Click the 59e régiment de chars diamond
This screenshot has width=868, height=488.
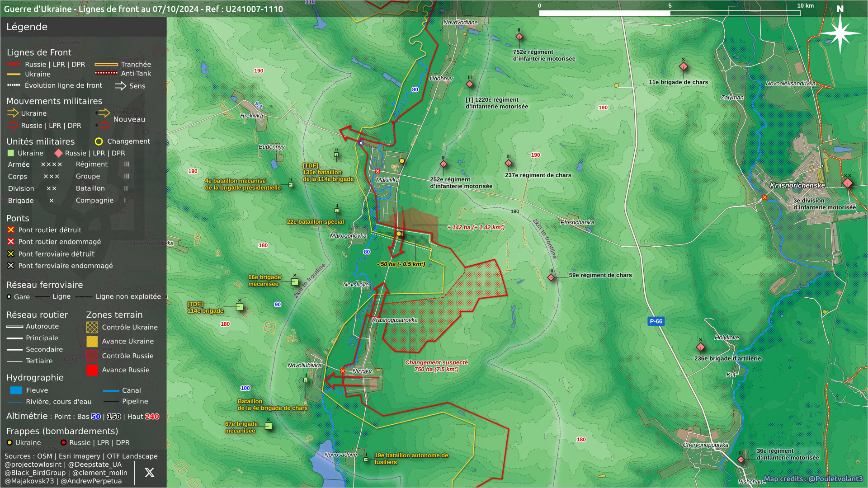pos(551,277)
